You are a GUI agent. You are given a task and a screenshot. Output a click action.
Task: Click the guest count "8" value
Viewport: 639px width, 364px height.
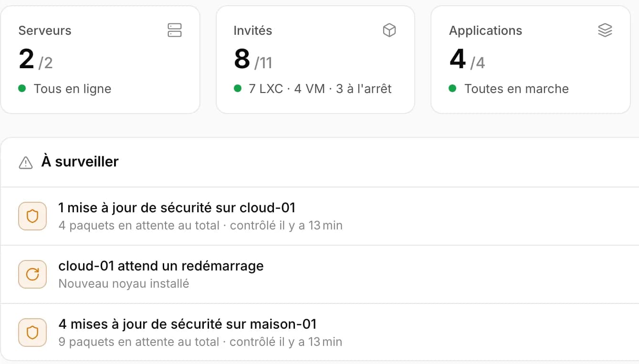(242, 59)
